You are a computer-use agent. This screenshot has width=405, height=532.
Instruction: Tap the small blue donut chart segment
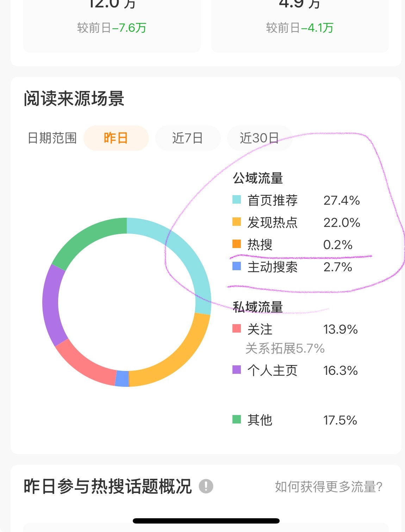point(122,379)
